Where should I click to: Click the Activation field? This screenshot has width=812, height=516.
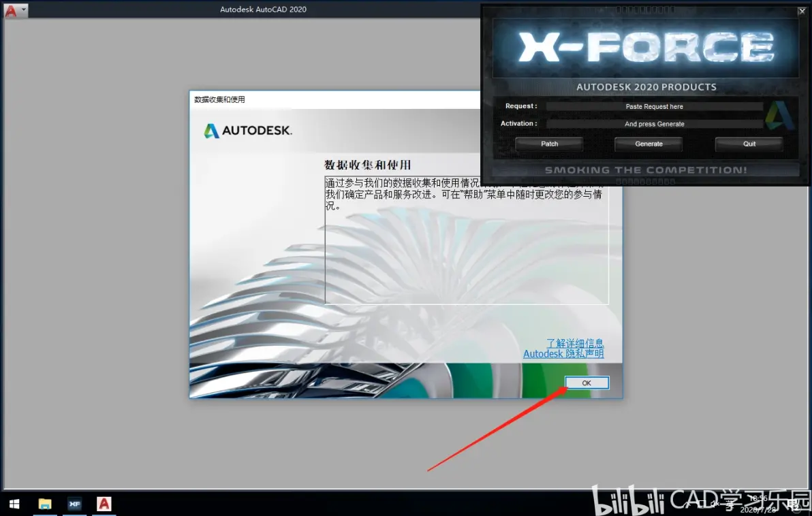pos(654,124)
